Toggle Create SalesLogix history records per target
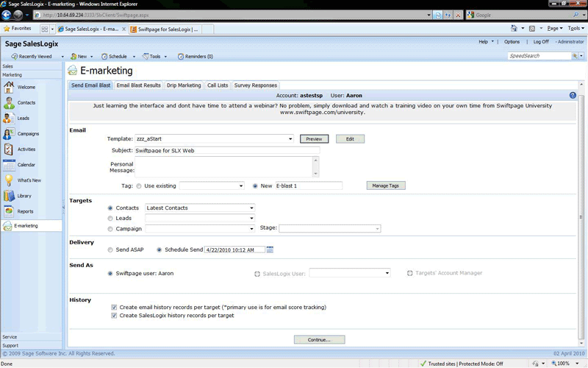This screenshot has width=588, height=368. [114, 316]
